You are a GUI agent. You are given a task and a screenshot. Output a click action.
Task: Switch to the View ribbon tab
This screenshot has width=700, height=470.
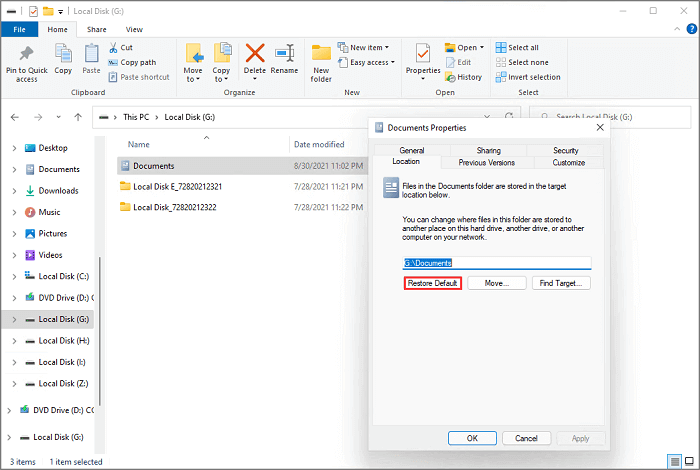tap(134, 30)
